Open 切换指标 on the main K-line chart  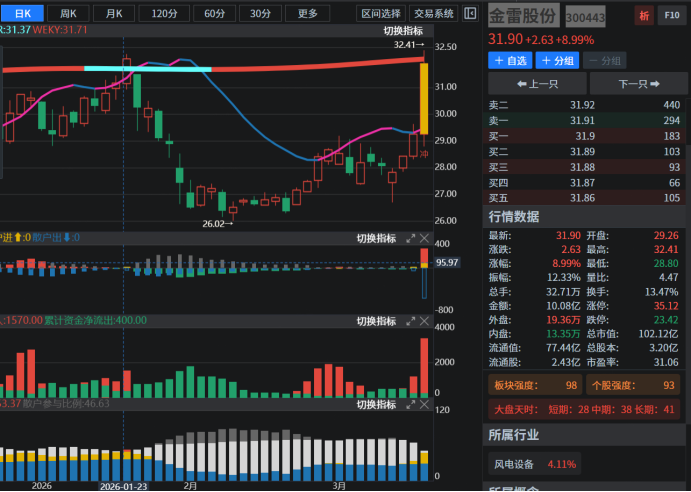[403, 31]
